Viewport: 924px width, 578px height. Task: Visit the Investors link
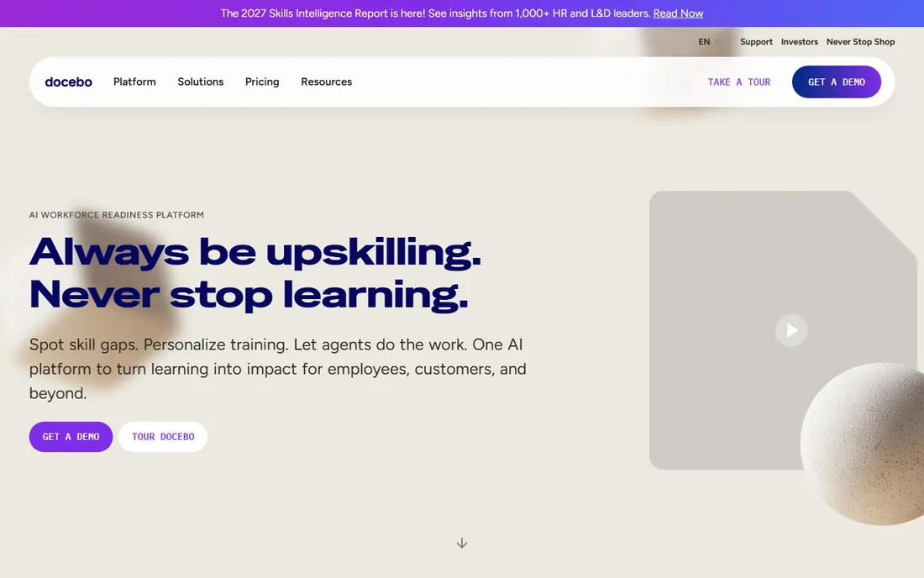799,42
